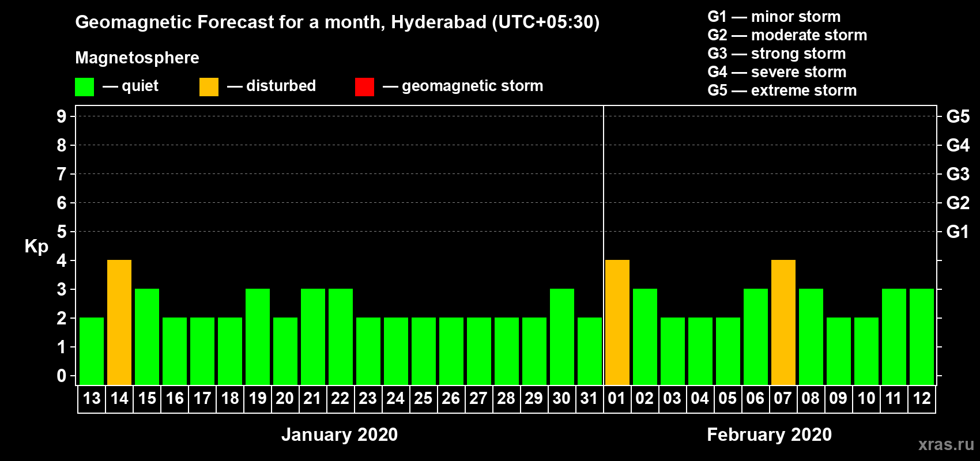The width and height of the screenshot is (980, 461).
Task: Click date cell 05 on the axis
Action: [728, 399]
